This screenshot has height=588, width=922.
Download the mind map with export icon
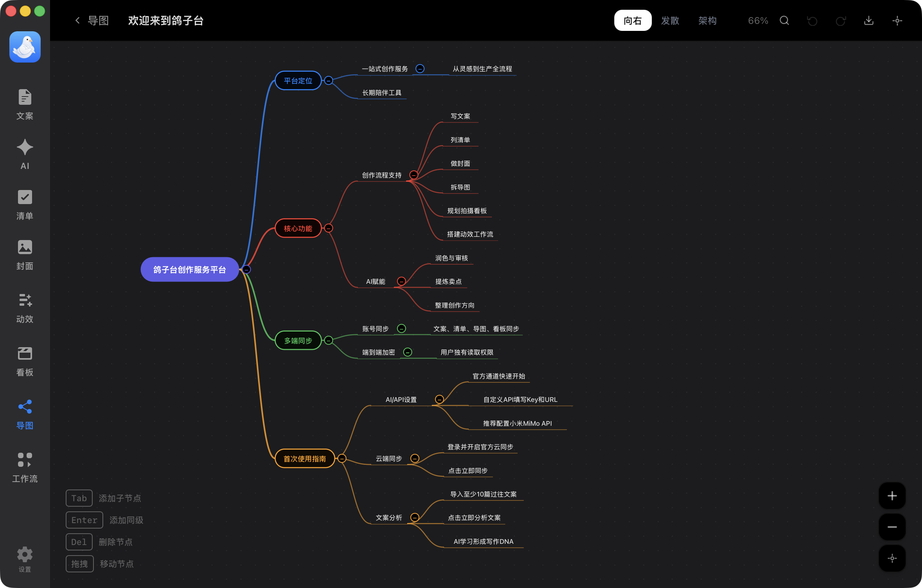(x=869, y=20)
